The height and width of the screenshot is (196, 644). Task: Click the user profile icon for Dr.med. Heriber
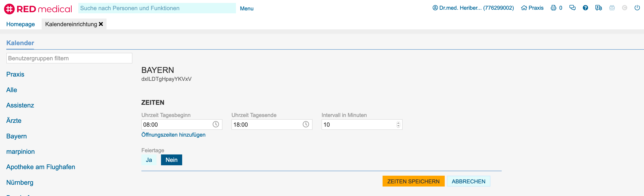point(435,8)
